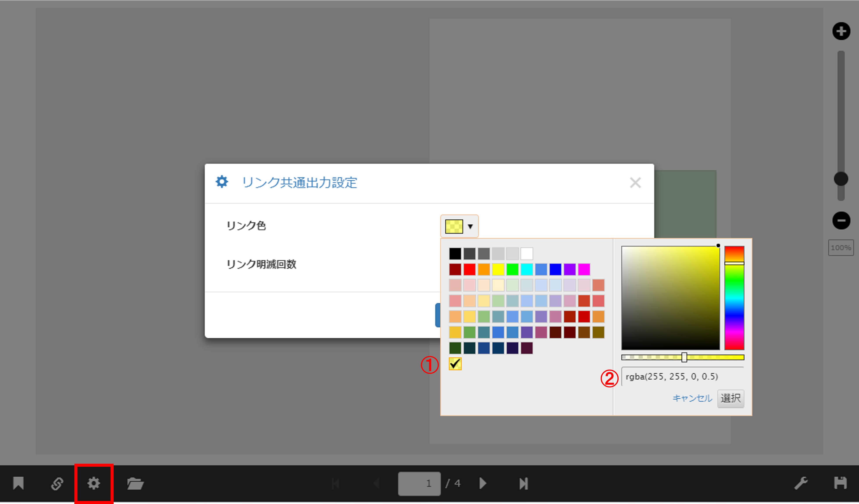Open link settings via the gear icon
The width and height of the screenshot is (859, 504).
[x=94, y=483]
